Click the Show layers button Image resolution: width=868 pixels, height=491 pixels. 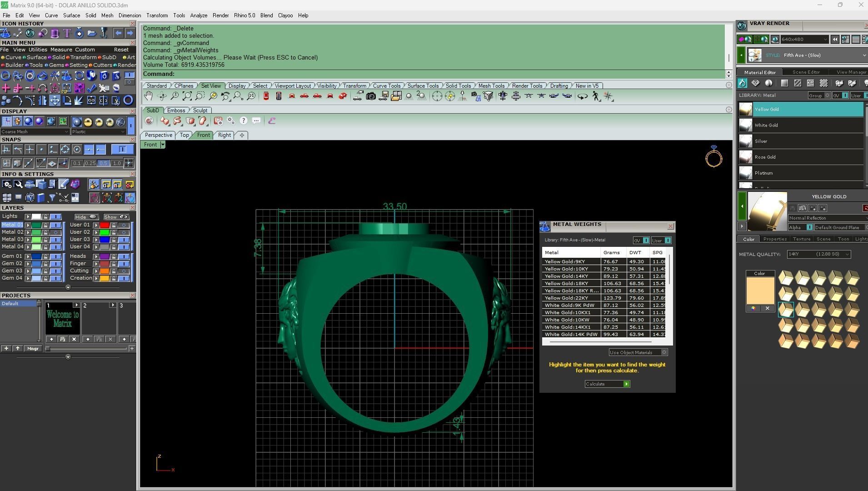(x=116, y=217)
